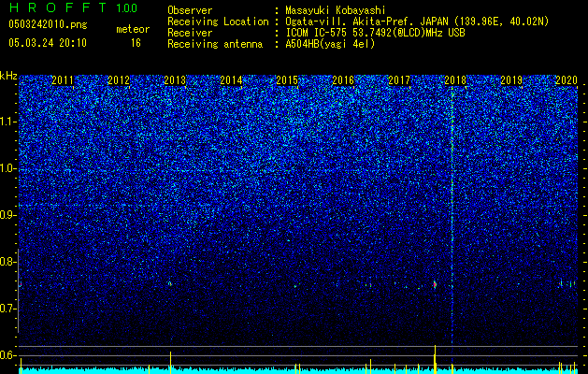This screenshot has width=588, height=374.
Task: Click the 2016 time marker
Action: pyautogui.click(x=343, y=79)
